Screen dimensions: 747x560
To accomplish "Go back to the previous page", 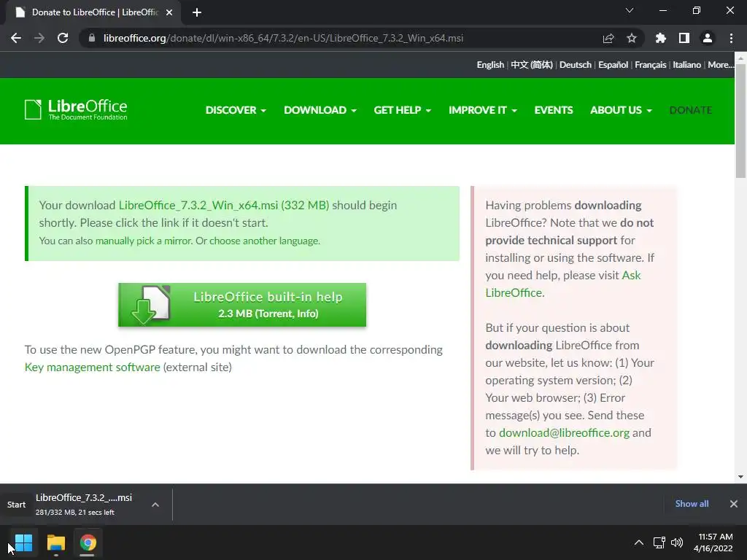I will [x=16, y=38].
